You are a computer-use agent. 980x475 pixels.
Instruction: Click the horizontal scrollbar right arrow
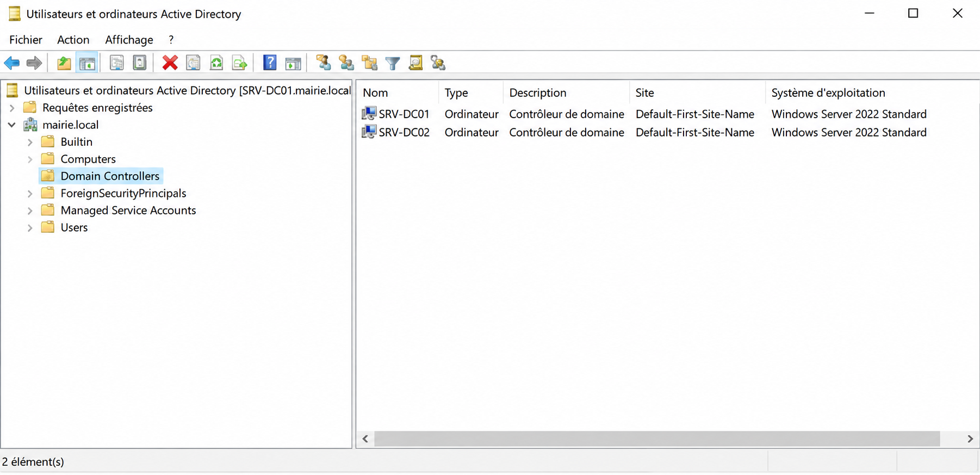(x=970, y=439)
